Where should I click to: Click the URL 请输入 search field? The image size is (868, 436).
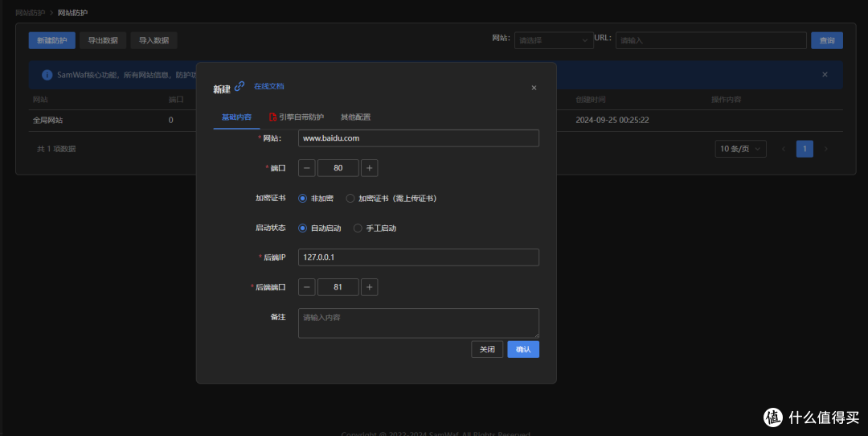[x=711, y=40]
